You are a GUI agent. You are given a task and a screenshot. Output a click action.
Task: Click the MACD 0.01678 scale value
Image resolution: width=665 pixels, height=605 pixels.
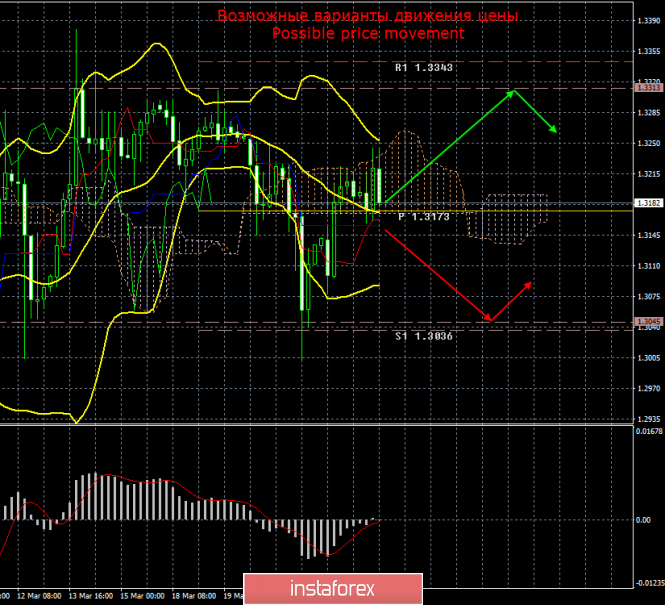pos(649,431)
